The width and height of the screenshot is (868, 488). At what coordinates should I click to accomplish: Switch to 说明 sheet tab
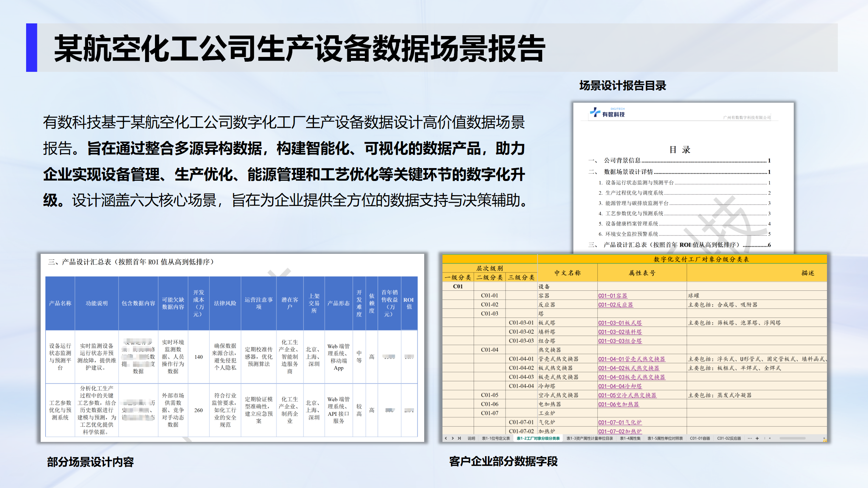[x=471, y=438]
